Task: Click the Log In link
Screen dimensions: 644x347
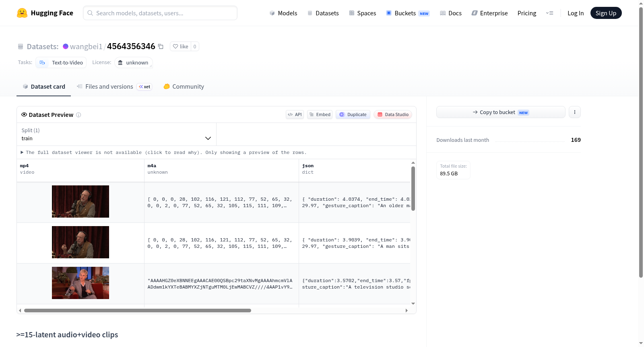Action: click(x=576, y=13)
